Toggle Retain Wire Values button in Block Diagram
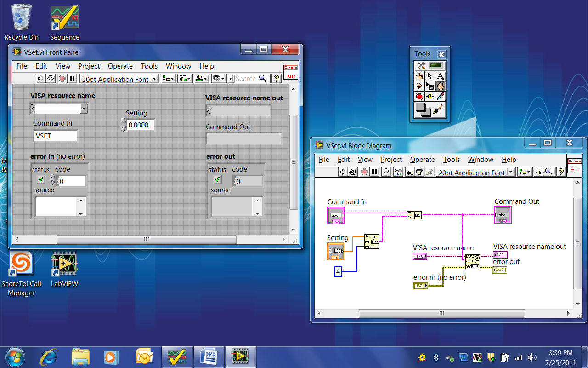 (x=398, y=172)
